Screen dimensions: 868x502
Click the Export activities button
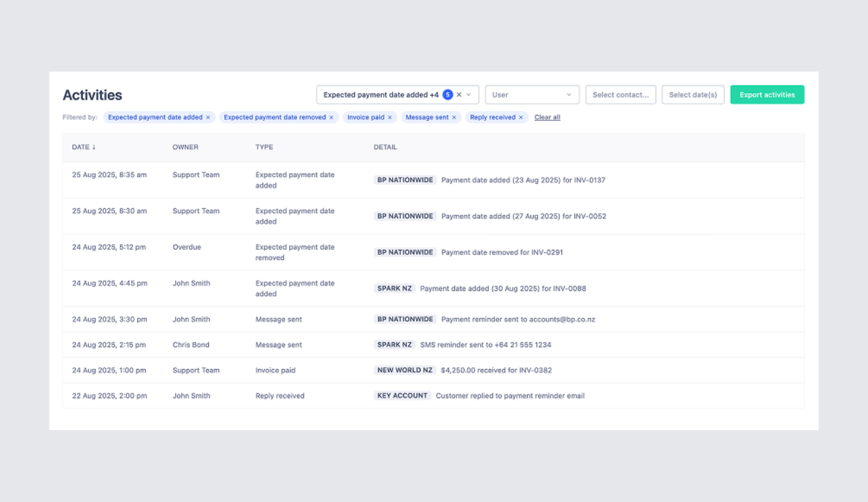[x=767, y=95]
